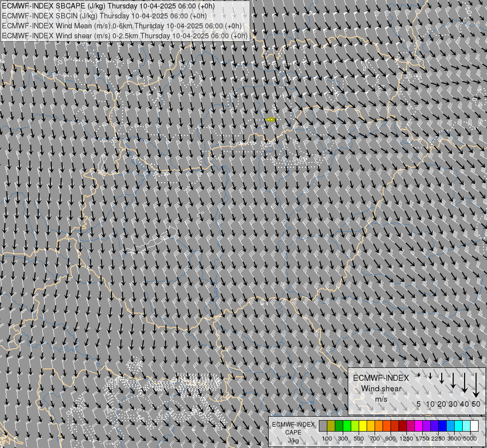The height and width of the screenshot is (448, 487).
Task: Click the 900 label under CAPE colorbar
Action: pos(390,439)
